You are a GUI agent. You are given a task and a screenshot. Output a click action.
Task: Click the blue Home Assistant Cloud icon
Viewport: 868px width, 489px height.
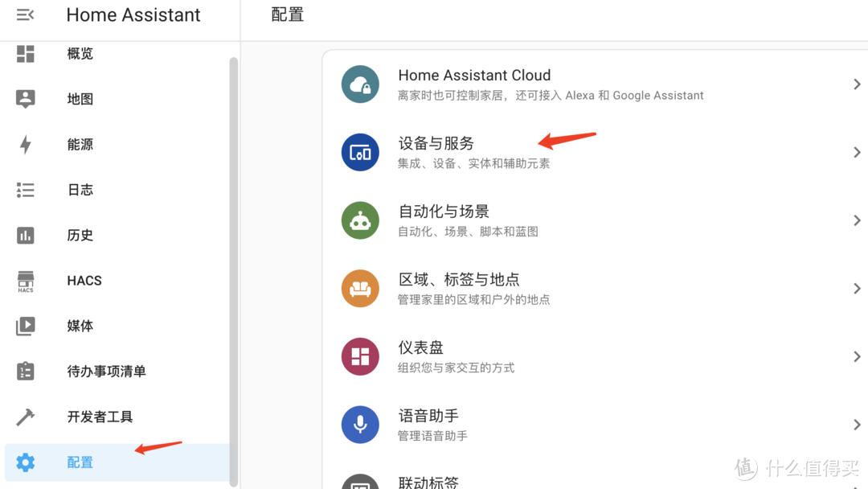point(359,84)
